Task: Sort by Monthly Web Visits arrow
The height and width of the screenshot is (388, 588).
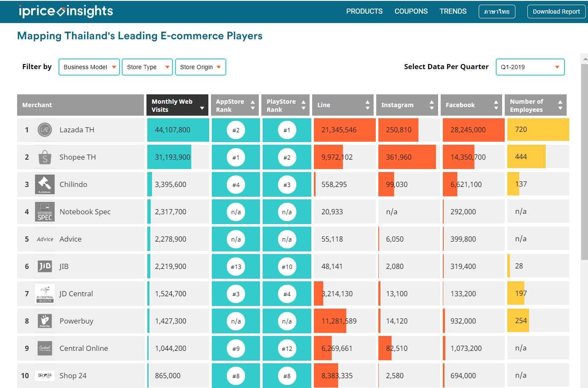Action: coord(202,108)
